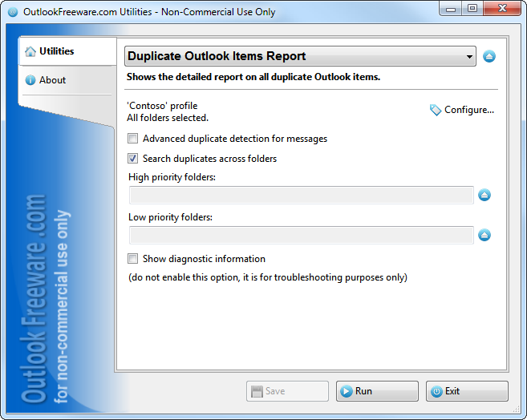Viewport: 527px width, 420px height.
Task: Enable Advanced duplicate detection for messages
Action: 133,139
